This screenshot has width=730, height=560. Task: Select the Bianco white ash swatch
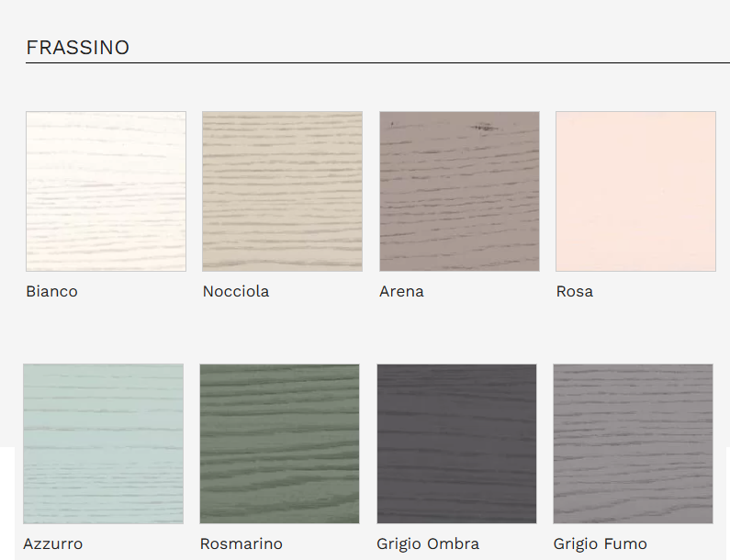click(107, 191)
